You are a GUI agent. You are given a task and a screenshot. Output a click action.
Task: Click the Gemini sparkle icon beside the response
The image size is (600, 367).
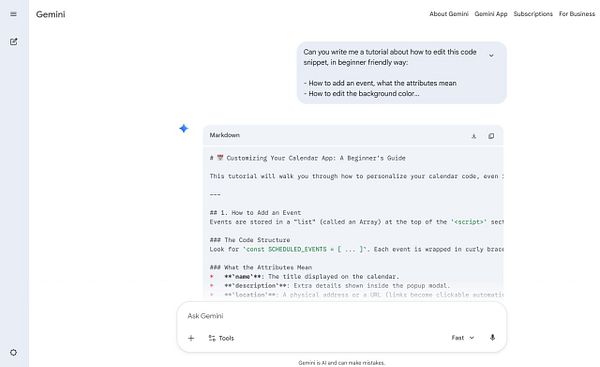coord(184,129)
